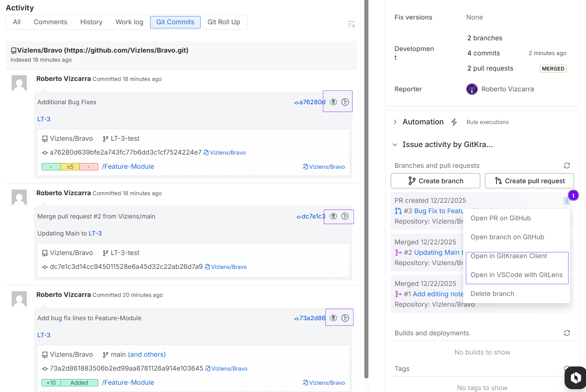
Task: Click GitLens icon beside commit a76280d
Action: 345,102
